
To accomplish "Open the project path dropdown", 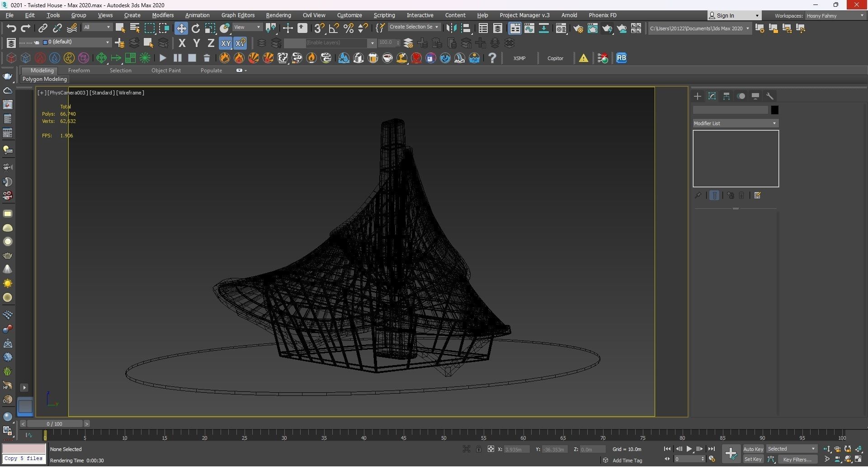I will (x=699, y=28).
